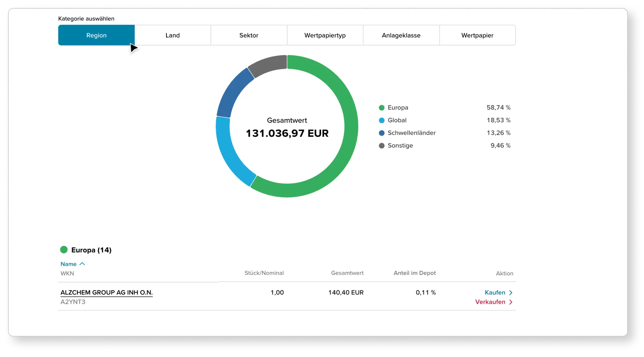Screen dimensions: 644x357
Task: Click the Kaufen link for ALZCHEM
Action: 495,293
